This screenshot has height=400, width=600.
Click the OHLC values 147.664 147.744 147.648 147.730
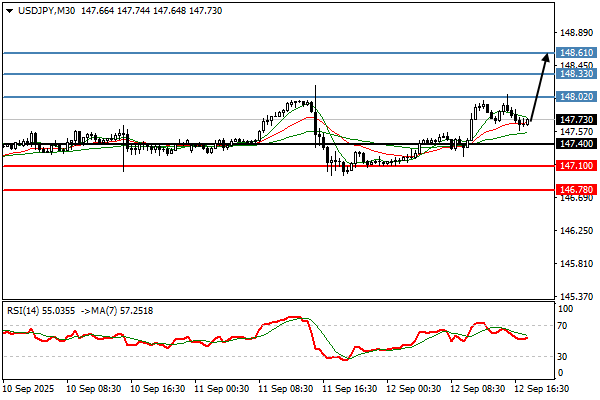(x=152, y=11)
